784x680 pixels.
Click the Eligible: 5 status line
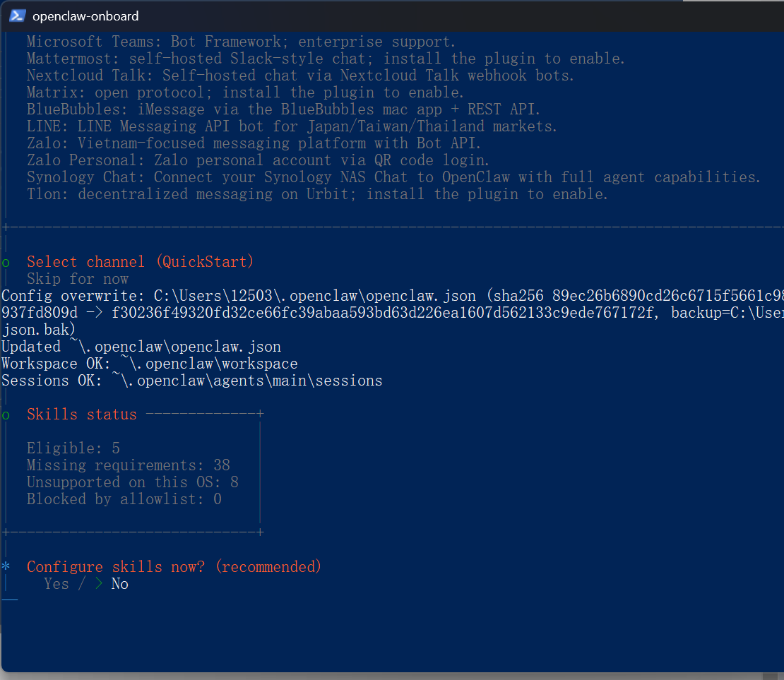(x=73, y=448)
